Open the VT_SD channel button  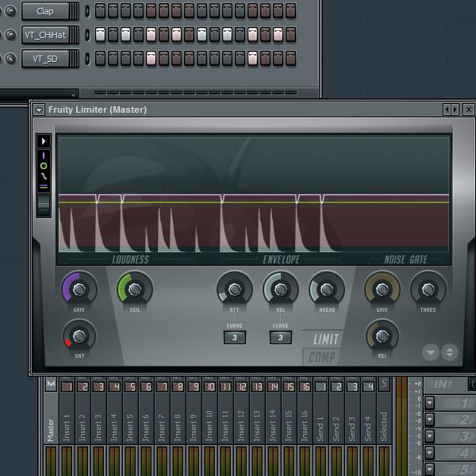click(x=45, y=59)
